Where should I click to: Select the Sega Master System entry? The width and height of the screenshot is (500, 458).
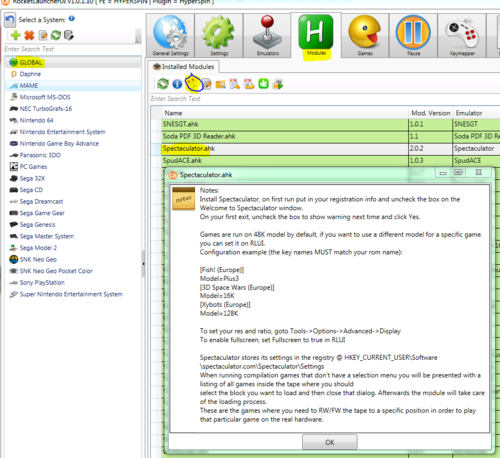[73, 236]
